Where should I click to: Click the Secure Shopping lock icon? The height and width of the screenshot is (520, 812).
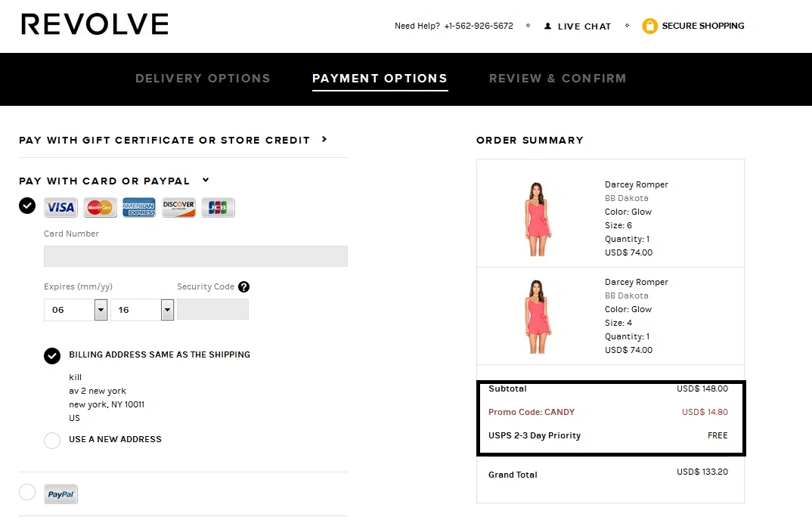coord(649,26)
